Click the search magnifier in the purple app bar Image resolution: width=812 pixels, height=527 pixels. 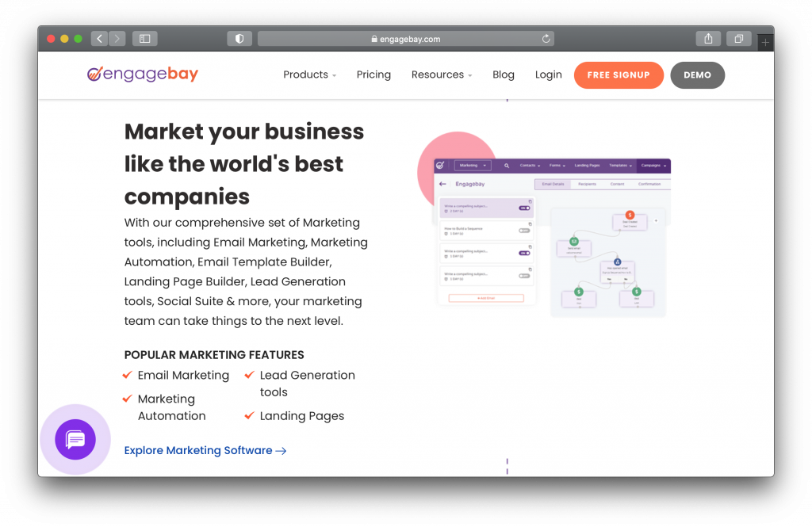507,166
